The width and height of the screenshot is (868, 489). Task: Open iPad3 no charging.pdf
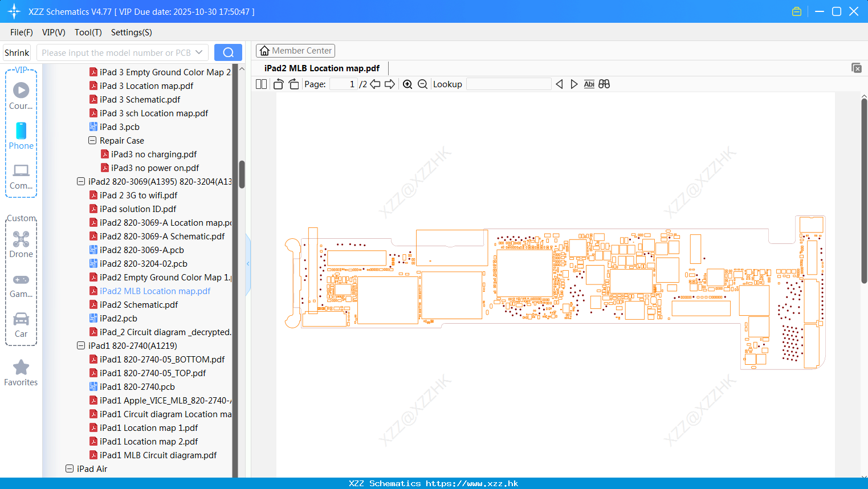[154, 154]
